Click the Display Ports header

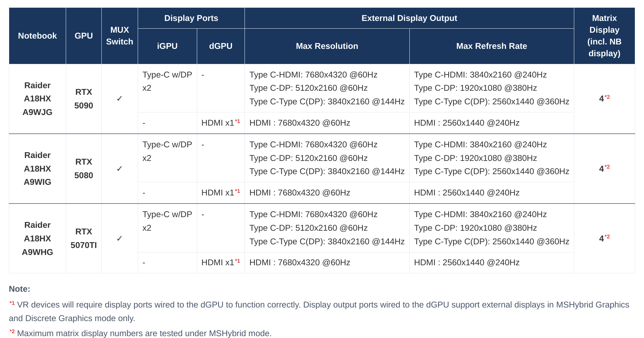191,18
